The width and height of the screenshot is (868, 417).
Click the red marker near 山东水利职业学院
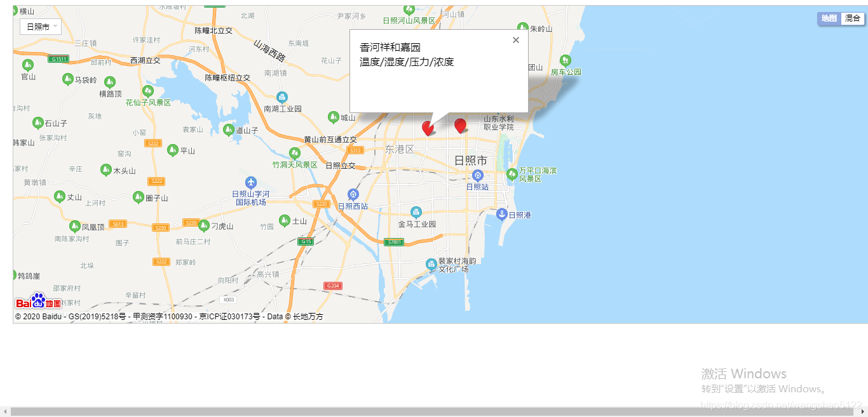(x=460, y=126)
